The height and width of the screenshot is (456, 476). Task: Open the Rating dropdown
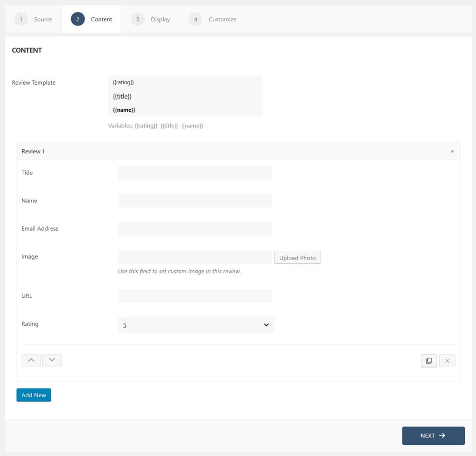point(195,324)
